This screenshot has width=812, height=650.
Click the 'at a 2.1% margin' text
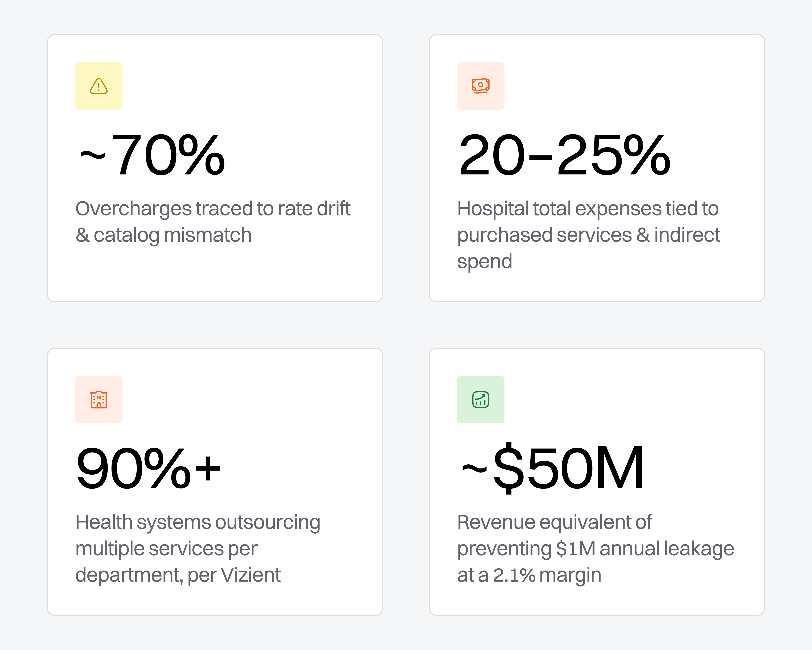(529, 575)
